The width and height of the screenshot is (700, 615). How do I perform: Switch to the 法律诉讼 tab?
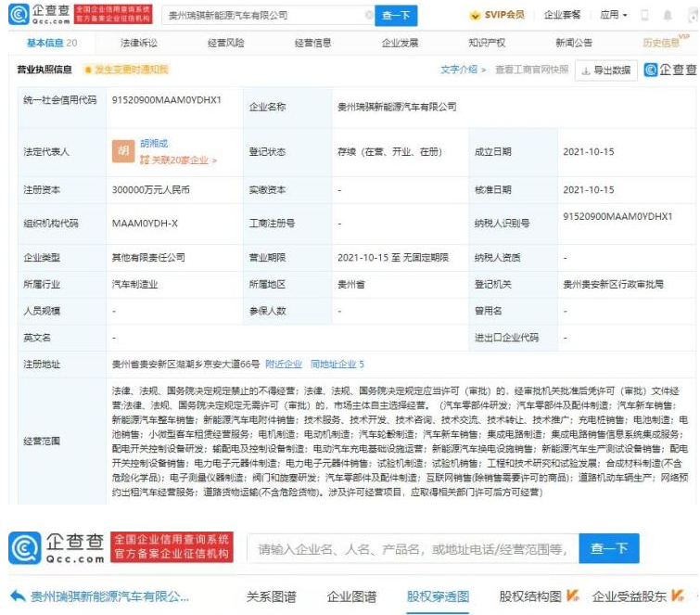139,43
